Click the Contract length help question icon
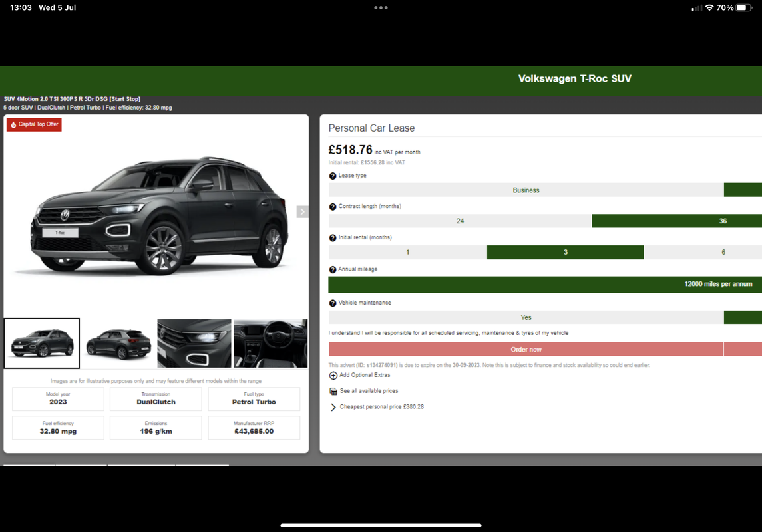Viewport: 762px width, 532px height. point(332,207)
